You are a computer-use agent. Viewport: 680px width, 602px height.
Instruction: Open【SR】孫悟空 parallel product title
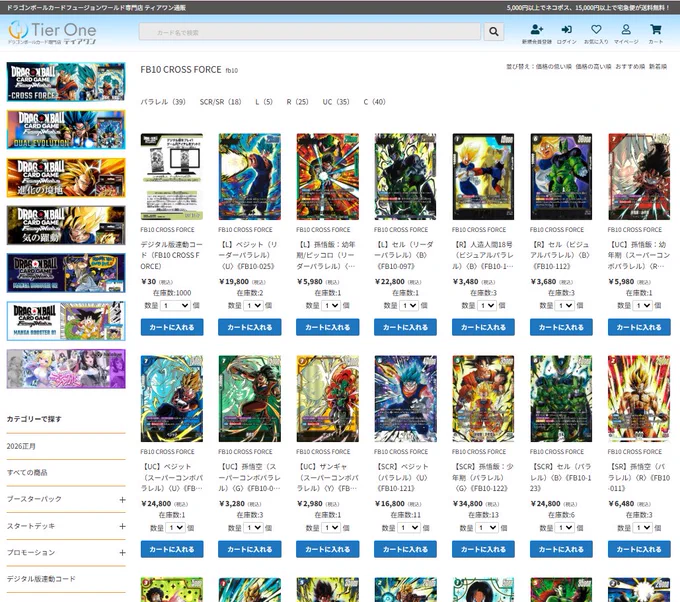[x=639, y=478]
